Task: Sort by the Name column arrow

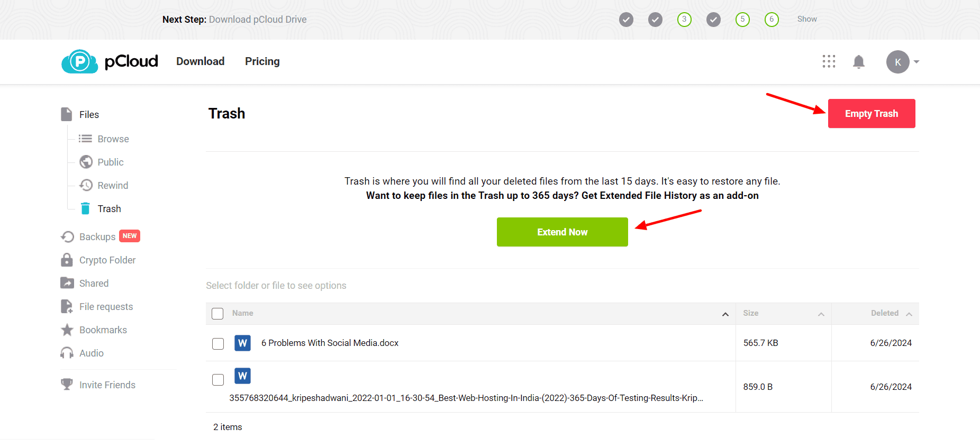Action: (x=725, y=314)
